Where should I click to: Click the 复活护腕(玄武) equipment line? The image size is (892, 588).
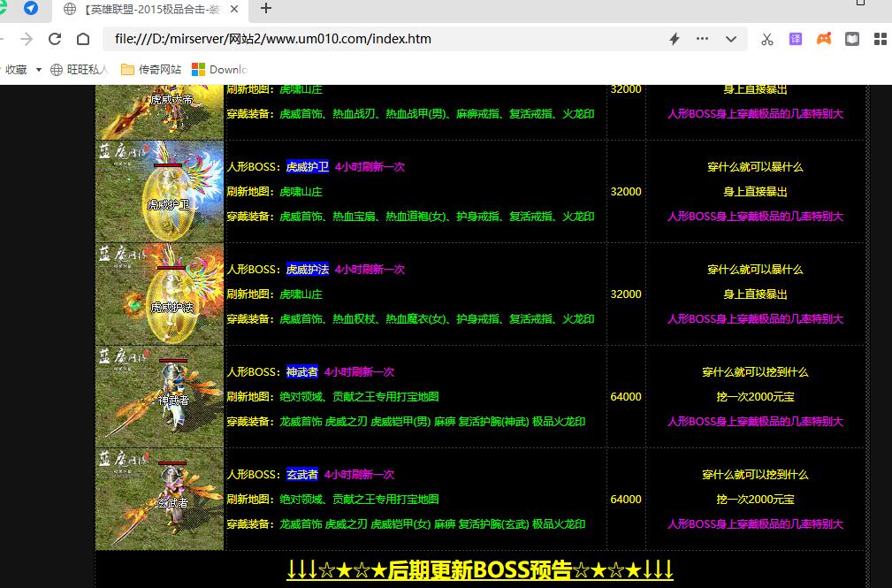pos(406,523)
